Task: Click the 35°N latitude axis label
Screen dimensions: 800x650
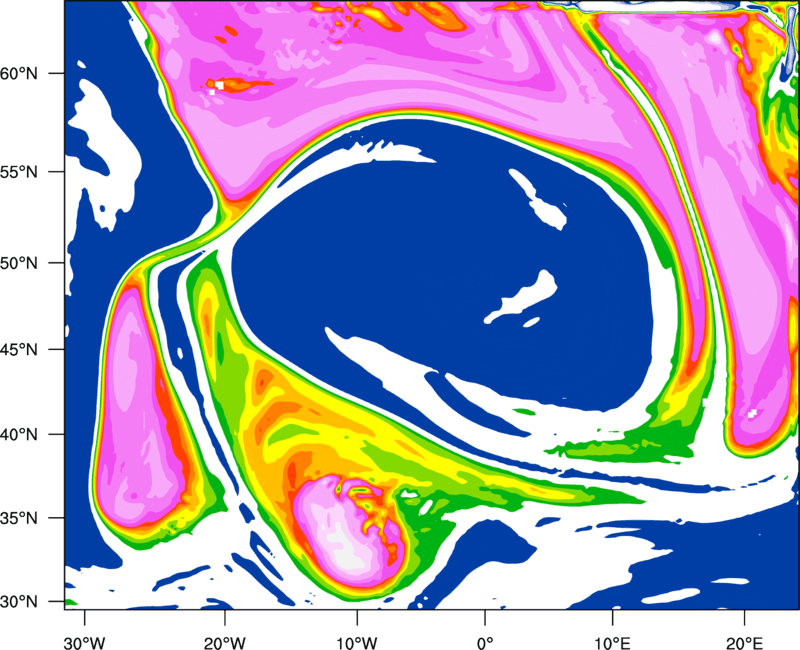Action: (x=19, y=518)
